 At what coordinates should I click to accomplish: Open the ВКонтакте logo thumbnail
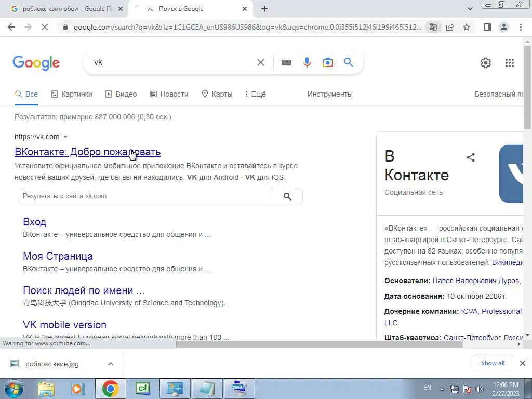pos(511,174)
